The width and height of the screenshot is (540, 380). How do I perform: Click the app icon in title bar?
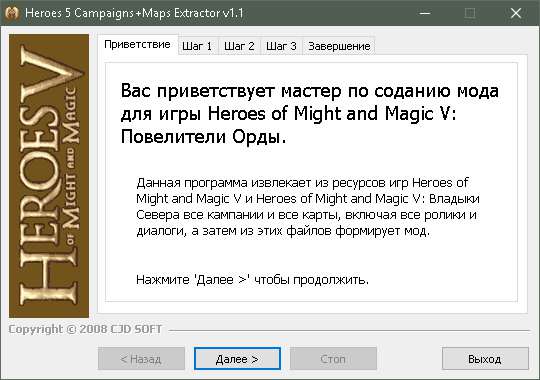[x=12, y=13]
